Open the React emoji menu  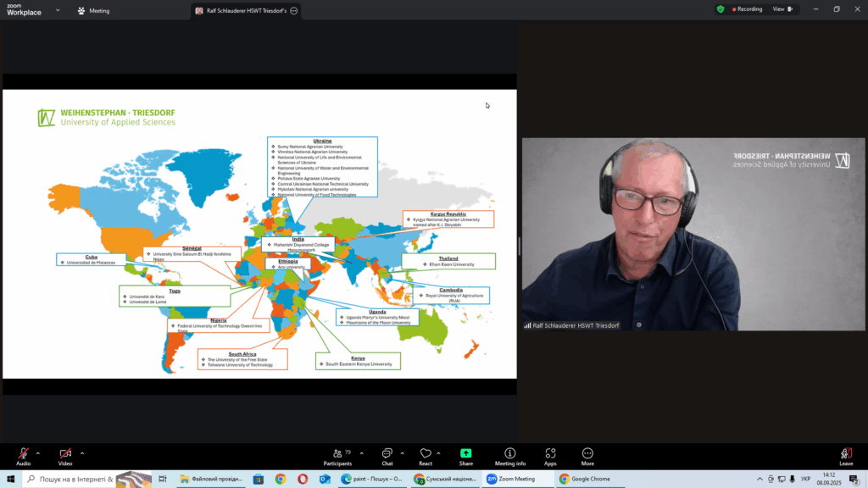point(426,454)
